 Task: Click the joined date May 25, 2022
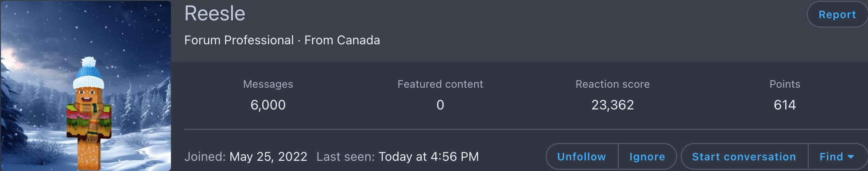point(268,157)
